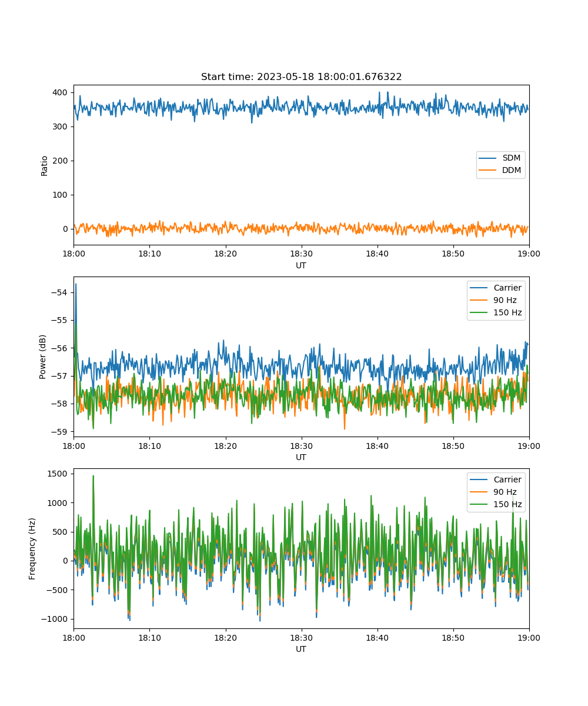The height and width of the screenshot is (706, 588).
Task: Click the 0 tick on the Frequency axis
Action: coord(66,561)
